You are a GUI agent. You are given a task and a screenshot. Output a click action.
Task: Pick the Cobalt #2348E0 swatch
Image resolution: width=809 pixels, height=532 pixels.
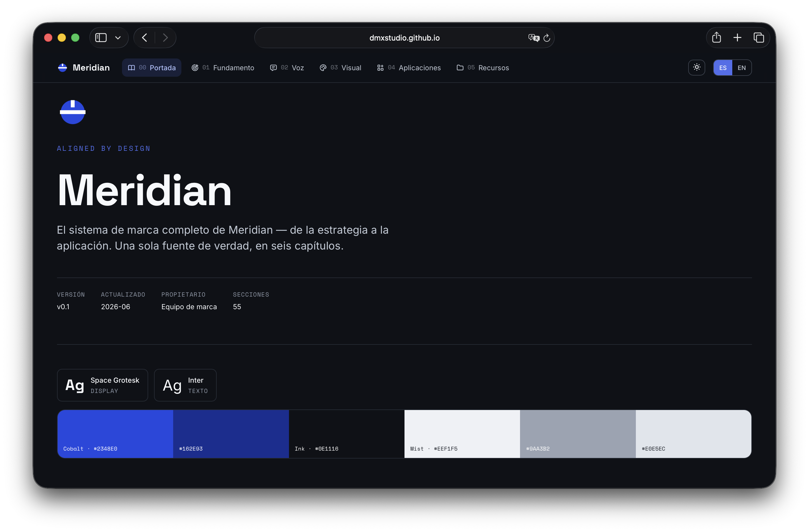[115, 434]
